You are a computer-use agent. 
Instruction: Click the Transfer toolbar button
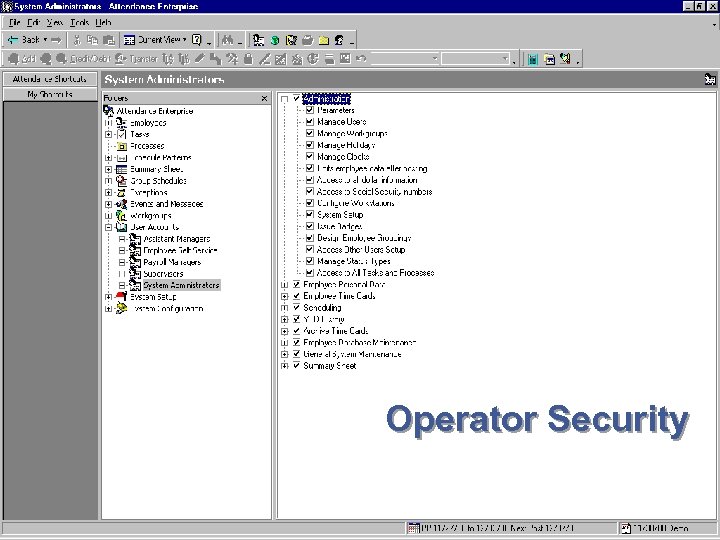coord(137,59)
